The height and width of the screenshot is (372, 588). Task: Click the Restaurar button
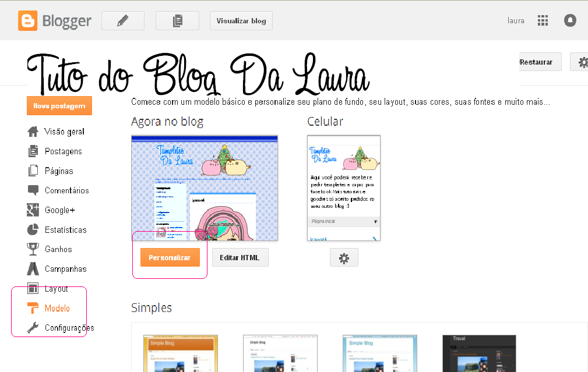pos(540,62)
